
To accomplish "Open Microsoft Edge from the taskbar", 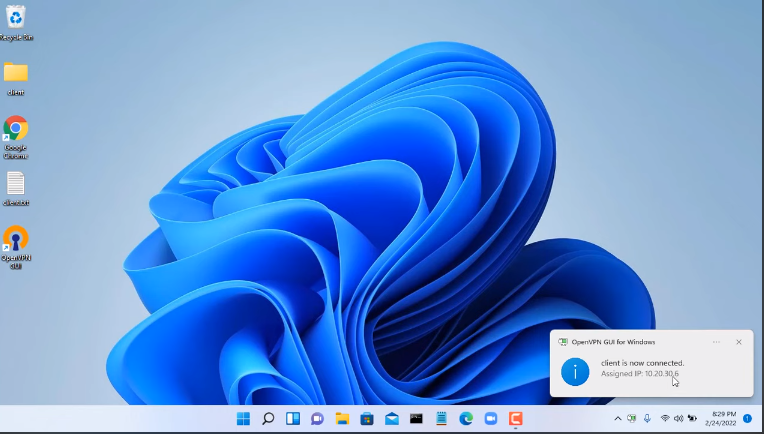I will click(x=466, y=418).
